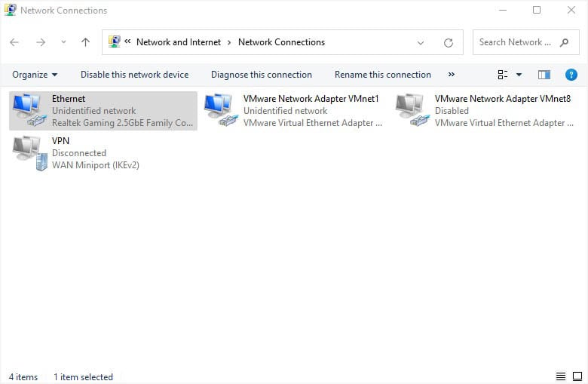Go up one level with up arrow
The image size is (588, 384).
coord(85,42)
